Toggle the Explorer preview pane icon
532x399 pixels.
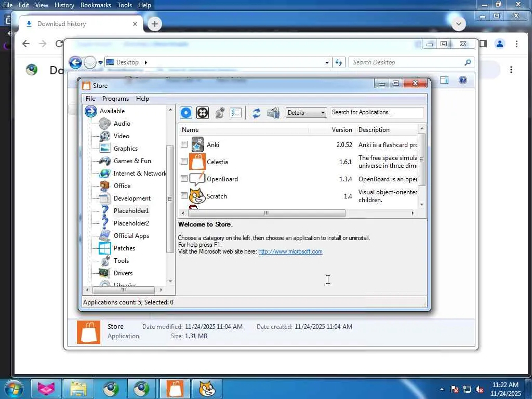[x=444, y=80]
